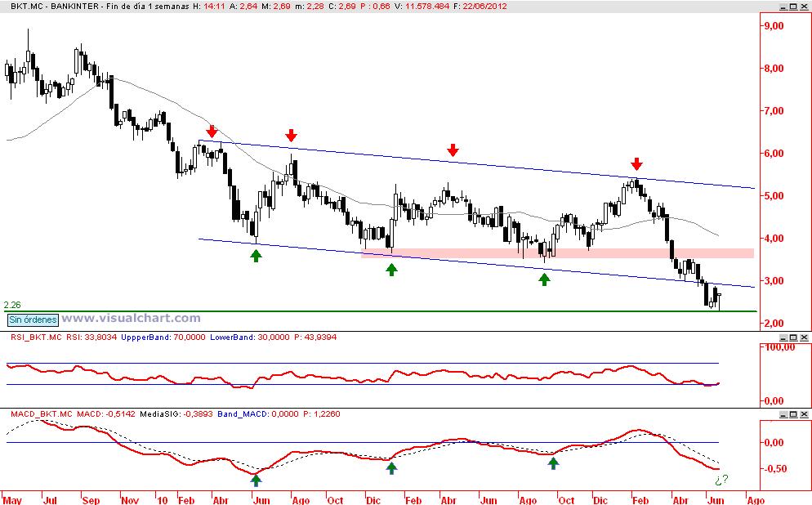The image size is (812, 505).
Task: Close the BKT.MC price chart panel
Action: pyautogui.click(x=803, y=7)
